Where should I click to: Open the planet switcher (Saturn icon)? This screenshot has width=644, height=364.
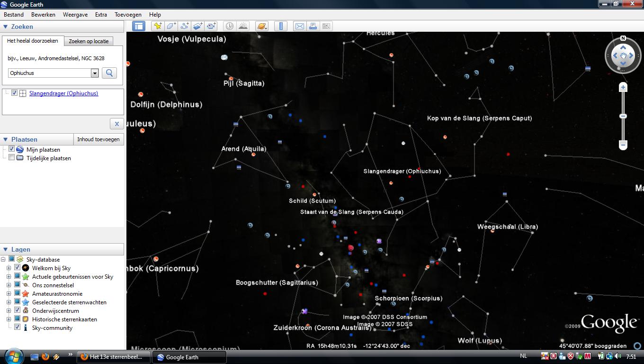(261, 26)
